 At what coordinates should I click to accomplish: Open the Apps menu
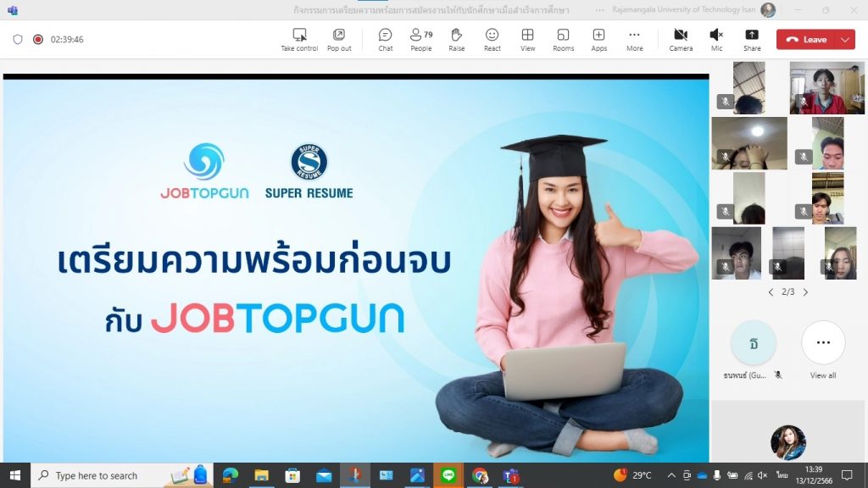point(598,39)
